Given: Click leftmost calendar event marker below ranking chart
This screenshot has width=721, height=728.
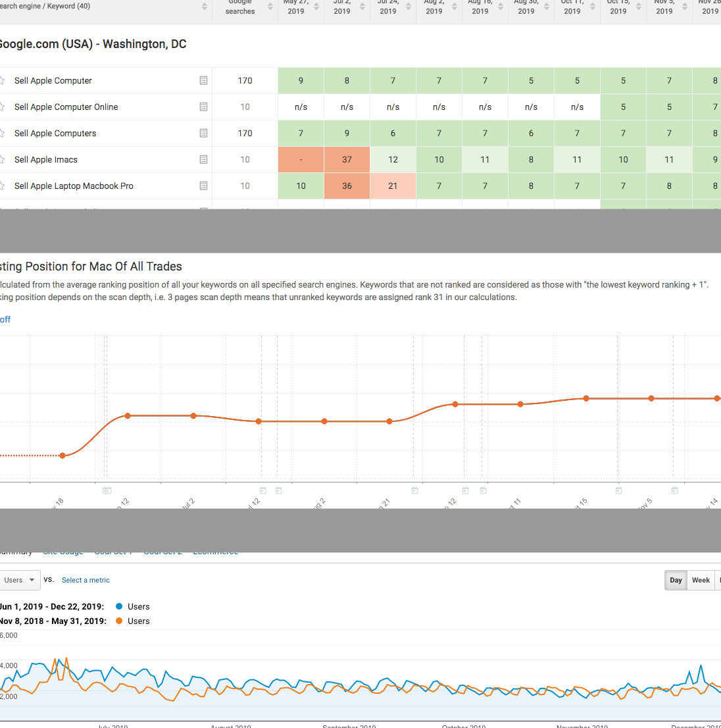Looking at the screenshot, I should pos(107,490).
